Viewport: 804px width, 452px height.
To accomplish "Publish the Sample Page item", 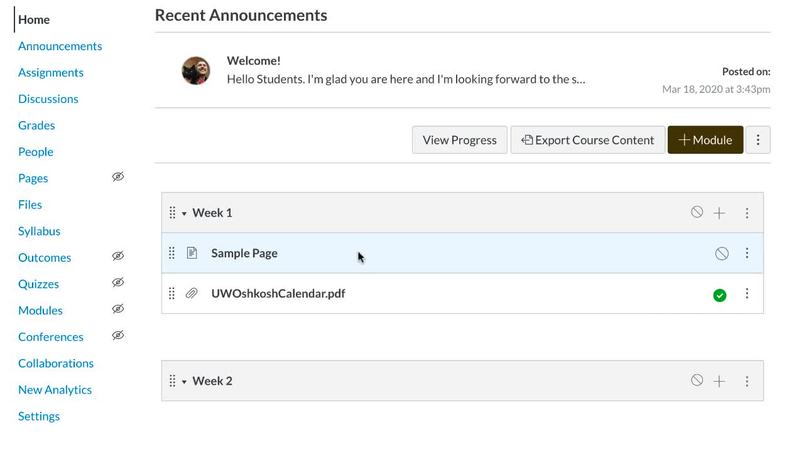I will pos(721,254).
